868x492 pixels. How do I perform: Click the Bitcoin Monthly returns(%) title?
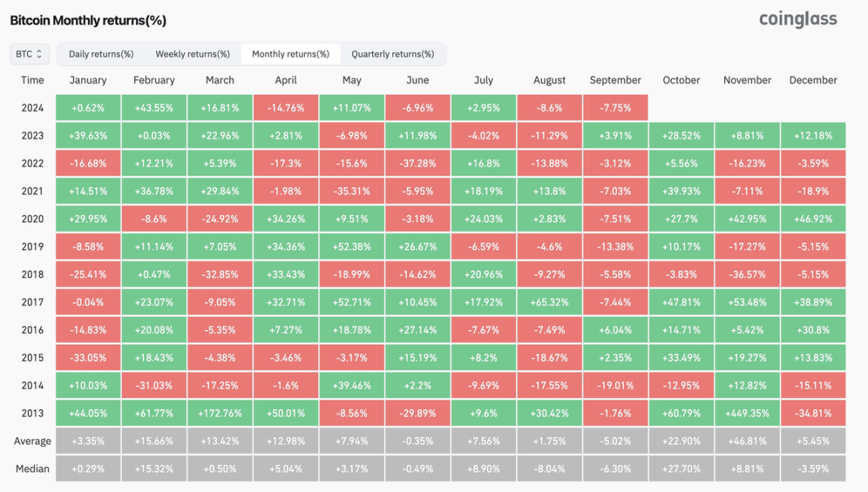[x=88, y=20]
